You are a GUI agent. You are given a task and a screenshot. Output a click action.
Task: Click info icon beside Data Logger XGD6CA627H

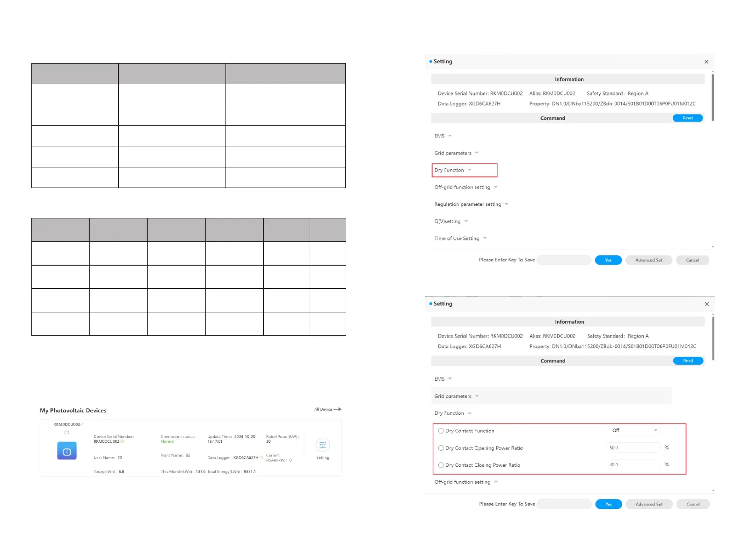tap(261, 457)
